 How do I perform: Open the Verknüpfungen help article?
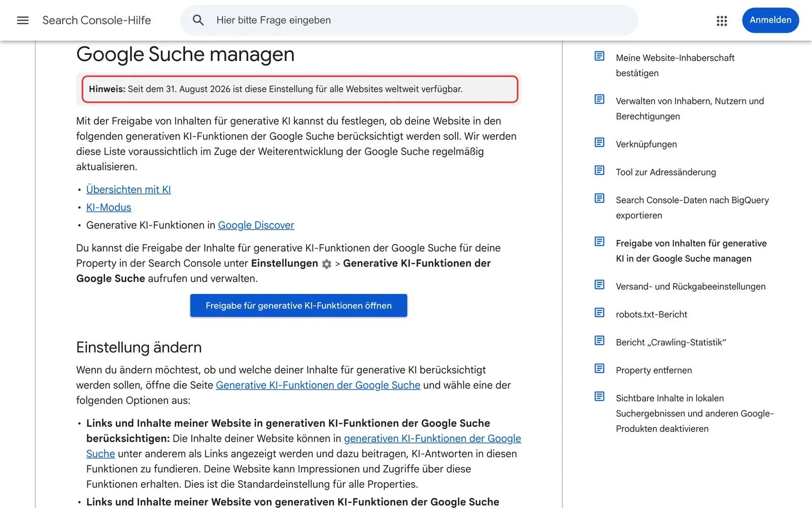point(646,144)
